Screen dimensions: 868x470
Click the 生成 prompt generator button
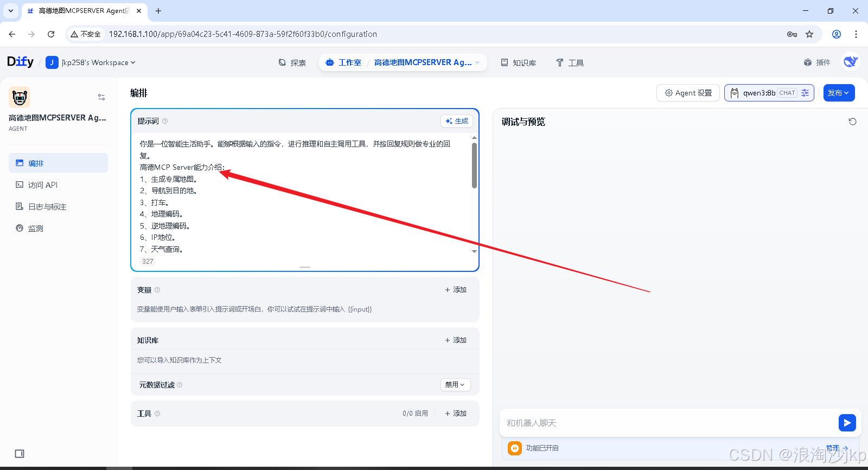[457, 121]
